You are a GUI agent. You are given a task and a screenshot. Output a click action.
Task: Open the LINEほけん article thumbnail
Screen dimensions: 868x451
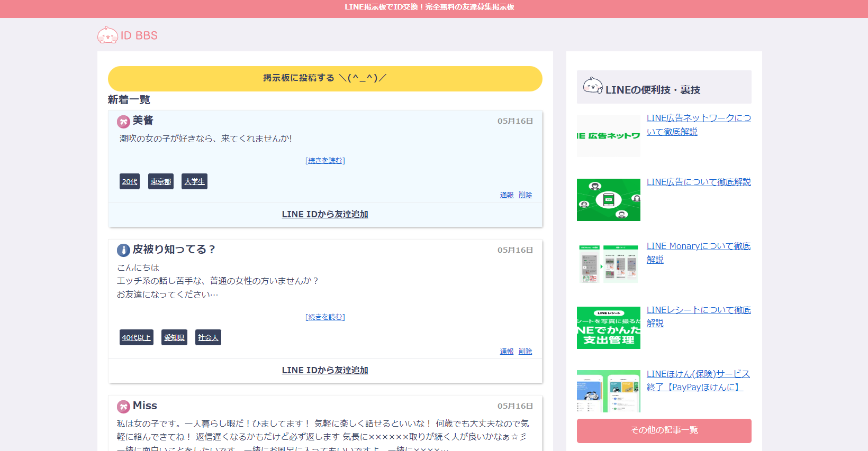(x=608, y=391)
